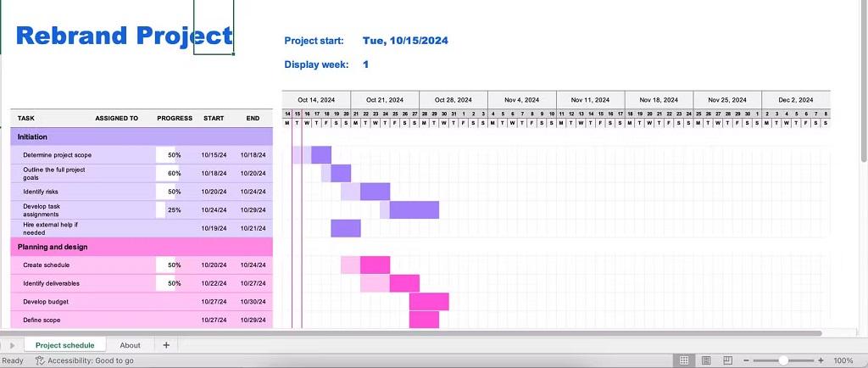
Task: Select the Initiation section row
Action: pyautogui.click(x=142, y=137)
